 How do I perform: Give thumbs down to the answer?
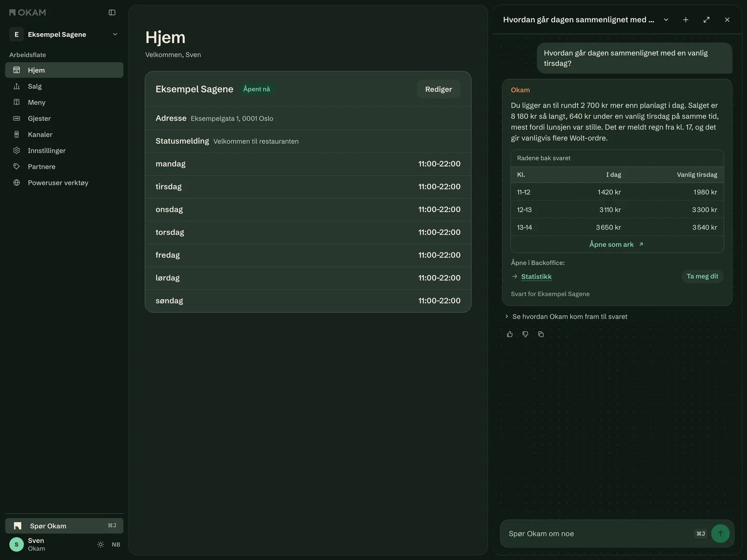(525, 334)
